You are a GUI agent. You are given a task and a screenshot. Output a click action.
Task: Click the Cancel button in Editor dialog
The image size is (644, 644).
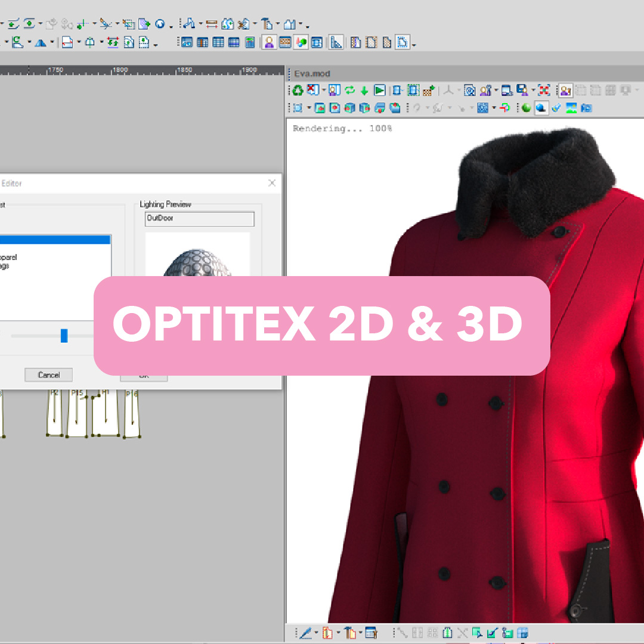[x=48, y=375]
